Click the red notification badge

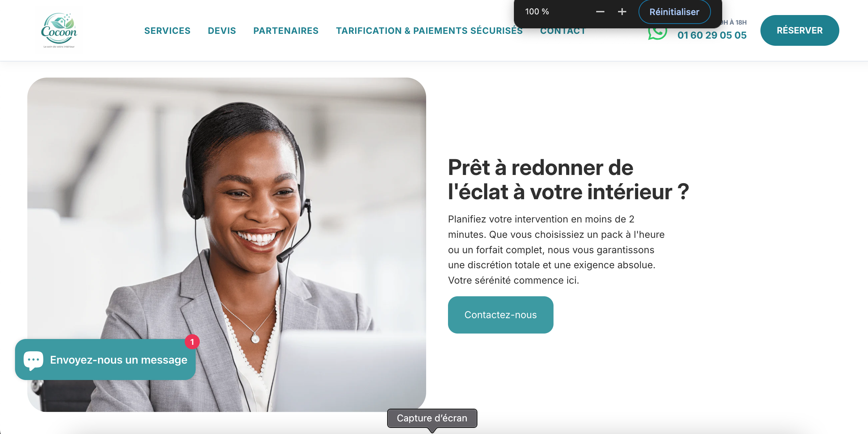pyautogui.click(x=192, y=342)
